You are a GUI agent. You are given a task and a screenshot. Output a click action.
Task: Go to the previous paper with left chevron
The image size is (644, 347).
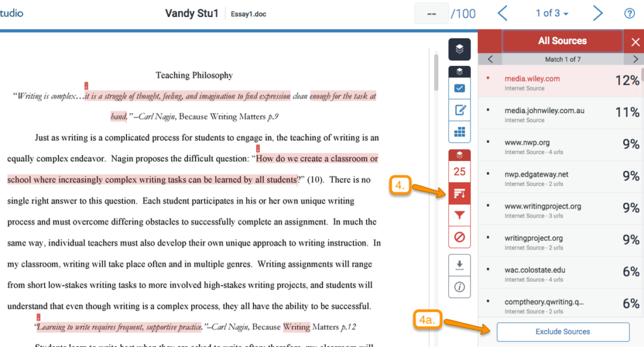click(502, 13)
